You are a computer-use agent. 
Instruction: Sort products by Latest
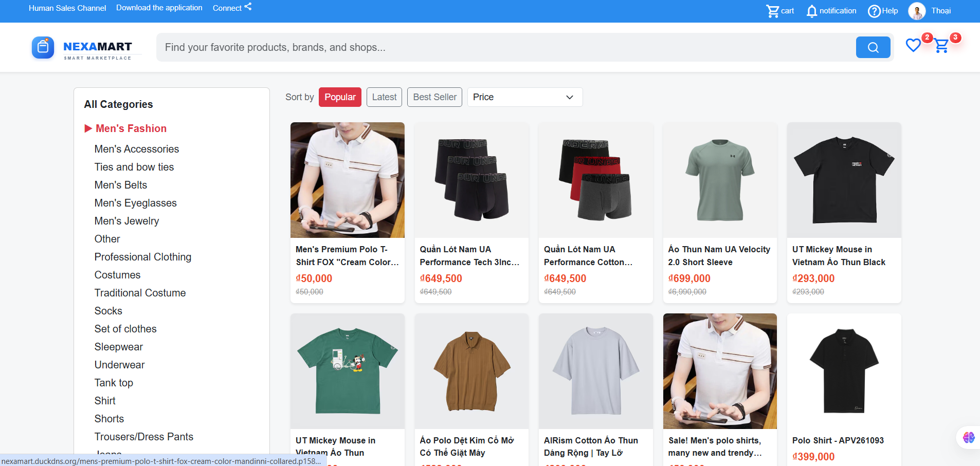point(384,97)
